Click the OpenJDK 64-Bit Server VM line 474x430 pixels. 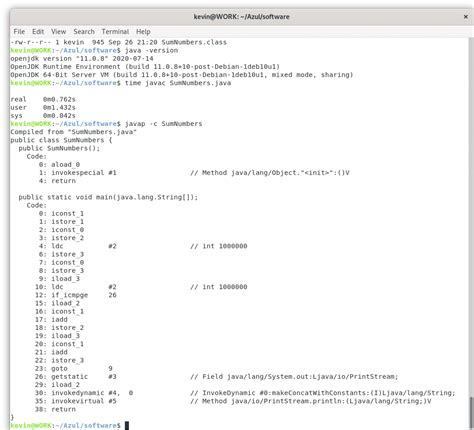click(182, 75)
